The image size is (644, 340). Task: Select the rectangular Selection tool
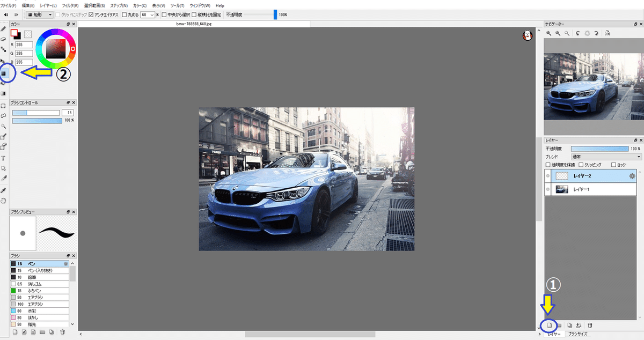tap(4, 106)
